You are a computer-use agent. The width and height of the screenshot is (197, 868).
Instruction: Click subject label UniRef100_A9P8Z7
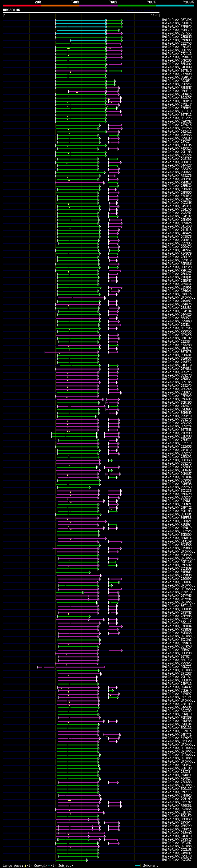(177, 172)
